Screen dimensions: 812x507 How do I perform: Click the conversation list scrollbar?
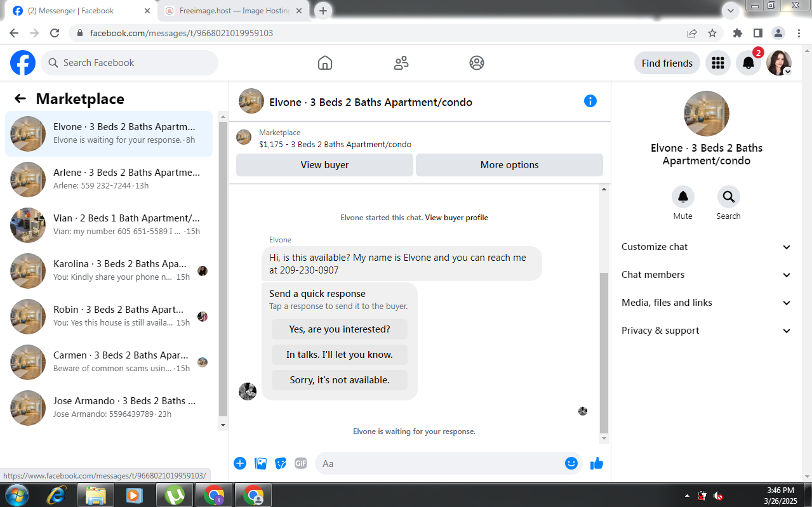223,268
